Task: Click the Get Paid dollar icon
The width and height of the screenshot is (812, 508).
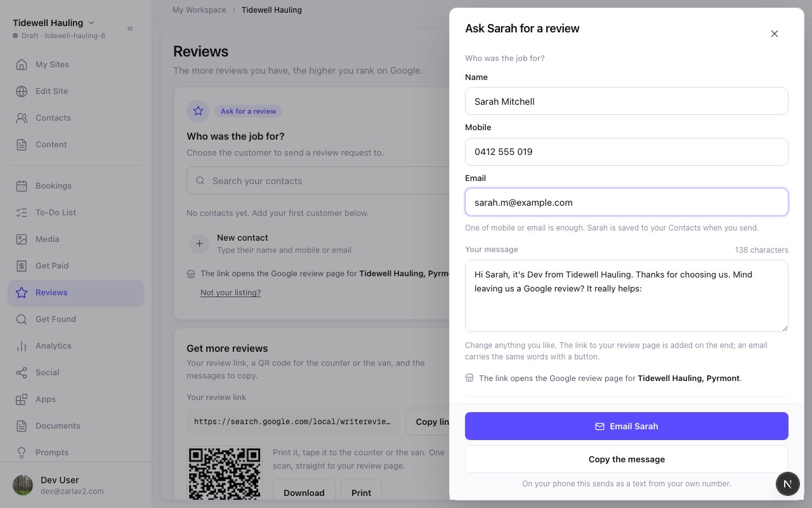Action: click(22, 265)
